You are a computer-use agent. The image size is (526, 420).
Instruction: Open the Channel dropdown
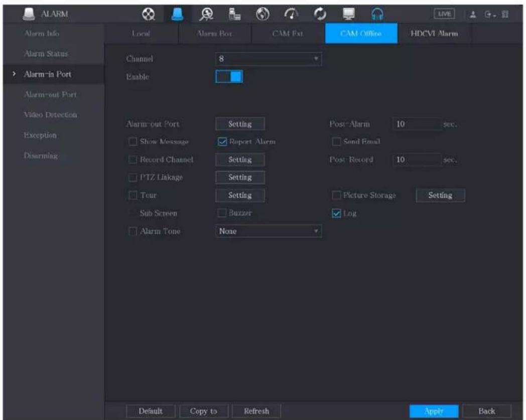(x=269, y=59)
